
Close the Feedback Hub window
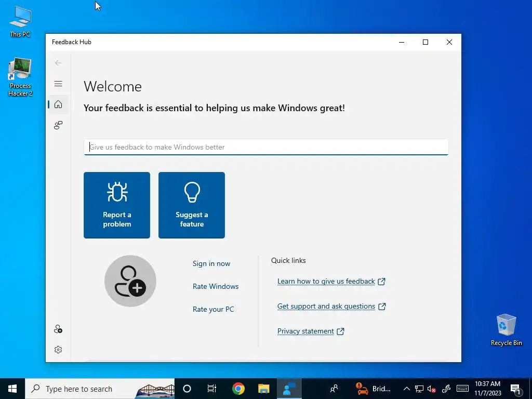[x=449, y=42]
